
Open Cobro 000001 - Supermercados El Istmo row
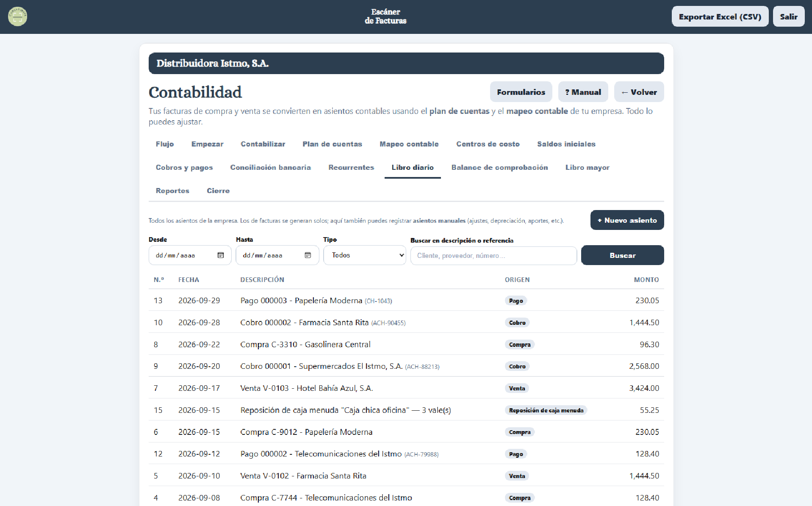click(406, 366)
